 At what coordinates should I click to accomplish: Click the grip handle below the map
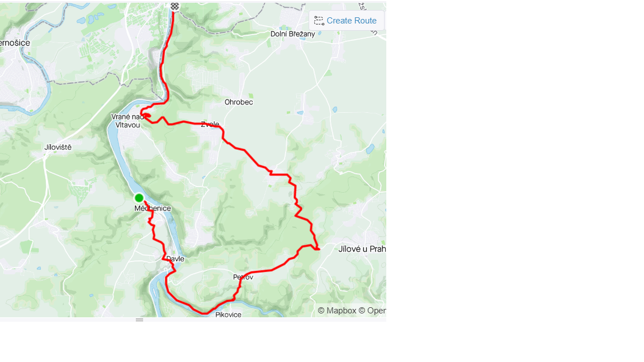(139, 320)
